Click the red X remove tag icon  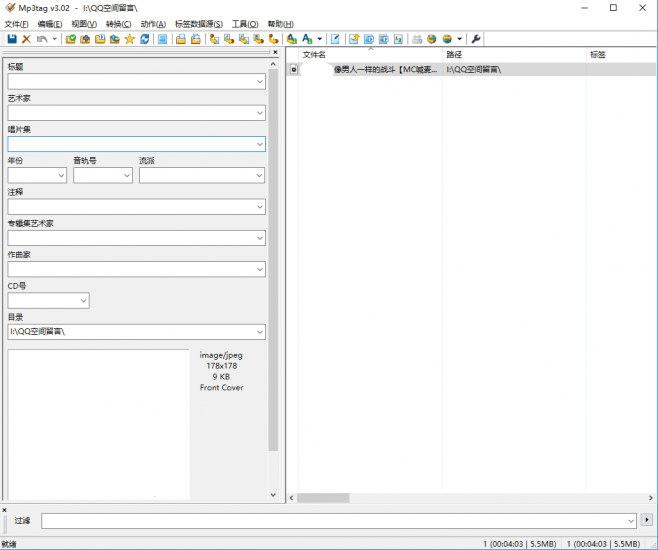27,39
